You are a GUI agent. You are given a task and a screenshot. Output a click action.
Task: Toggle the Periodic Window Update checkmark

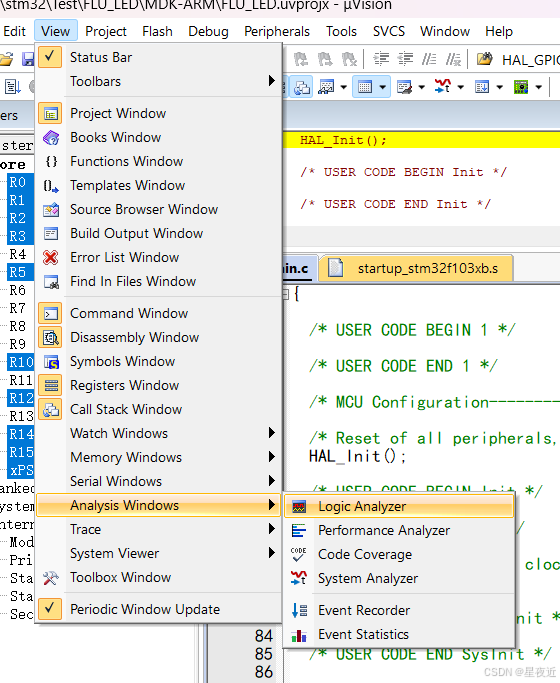[50, 609]
